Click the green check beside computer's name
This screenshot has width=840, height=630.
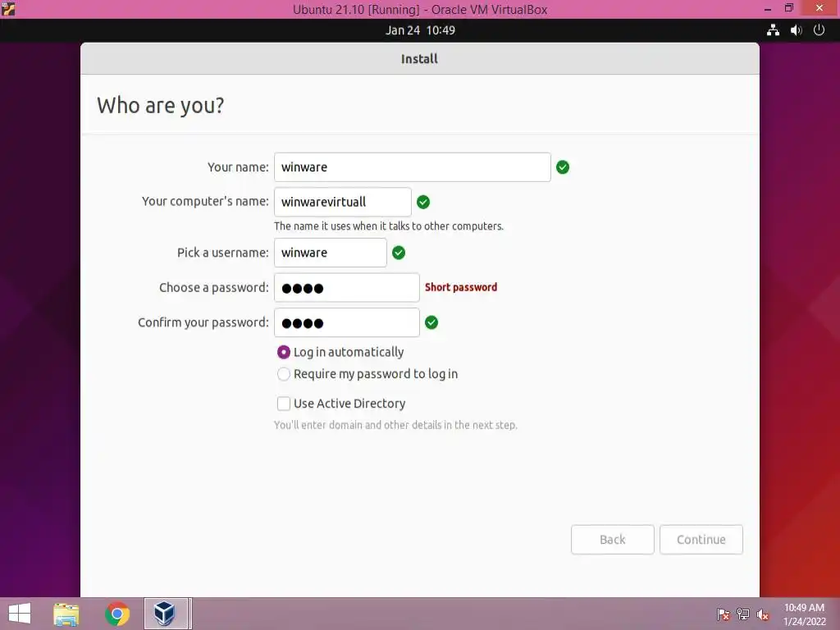[423, 202]
